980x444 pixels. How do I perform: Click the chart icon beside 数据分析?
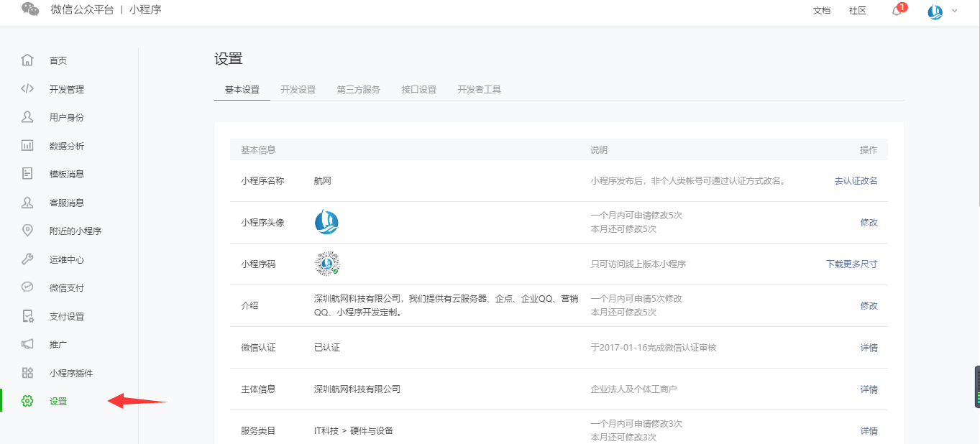coord(27,146)
